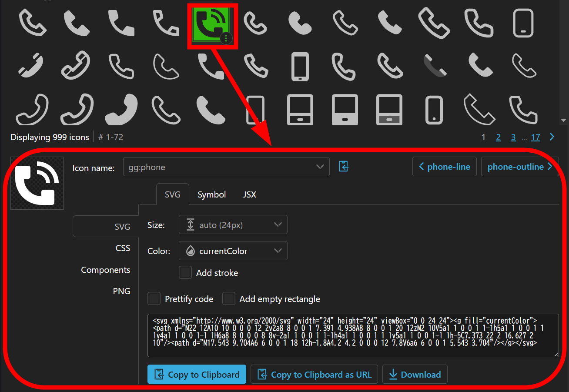Click the smartphone icon at end of first row
Image resolution: width=569 pixels, height=392 pixels.
tap(523, 23)
